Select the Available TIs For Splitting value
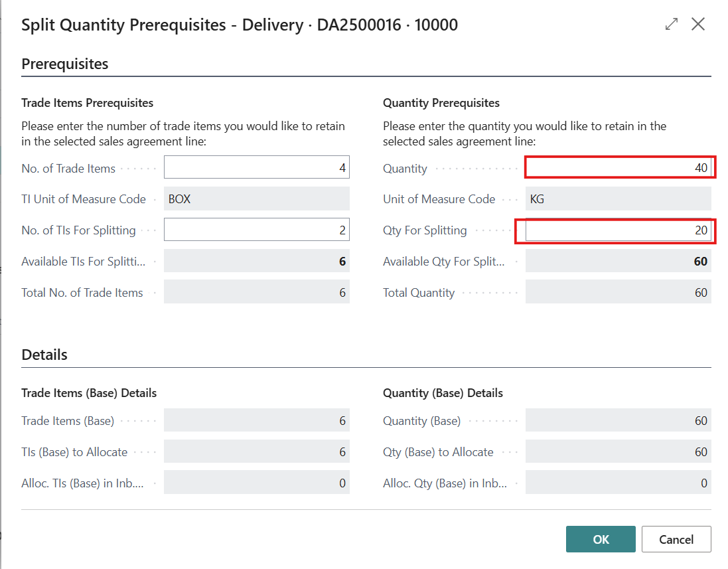 coord(256,261)
